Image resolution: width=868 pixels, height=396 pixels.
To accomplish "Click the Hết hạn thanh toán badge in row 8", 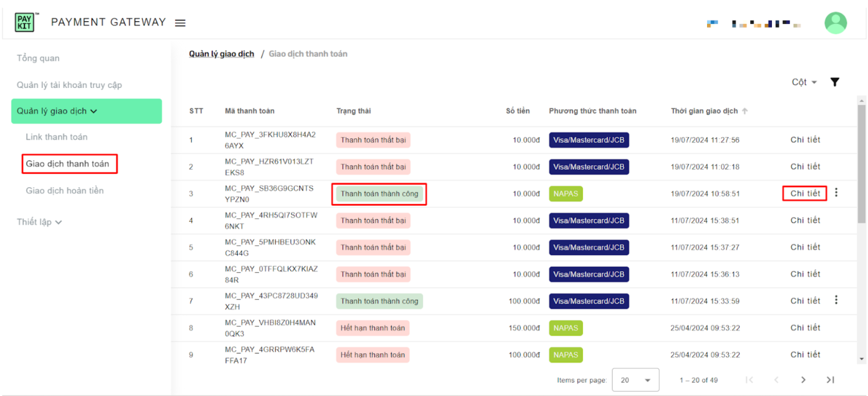I will [x=373, y=328].
